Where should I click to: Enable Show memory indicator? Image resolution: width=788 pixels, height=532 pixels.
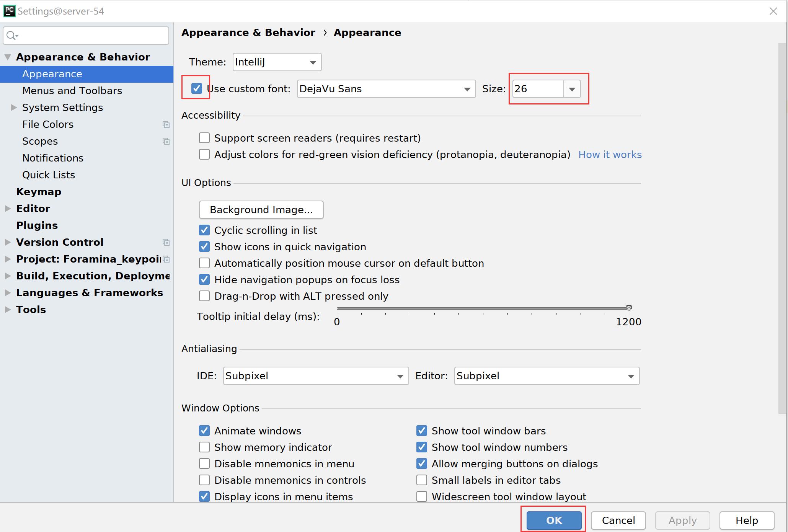pos(204,447)
